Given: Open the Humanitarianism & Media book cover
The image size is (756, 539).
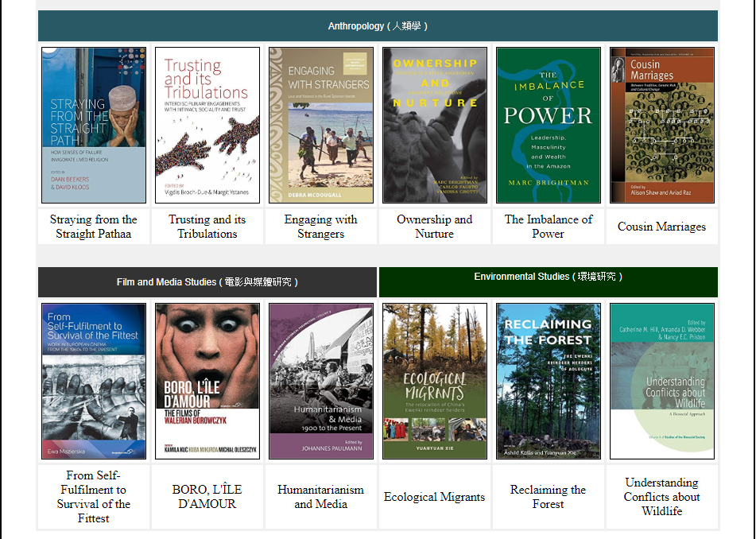Looking at the screenshot, I should click(x=321, y=382).
